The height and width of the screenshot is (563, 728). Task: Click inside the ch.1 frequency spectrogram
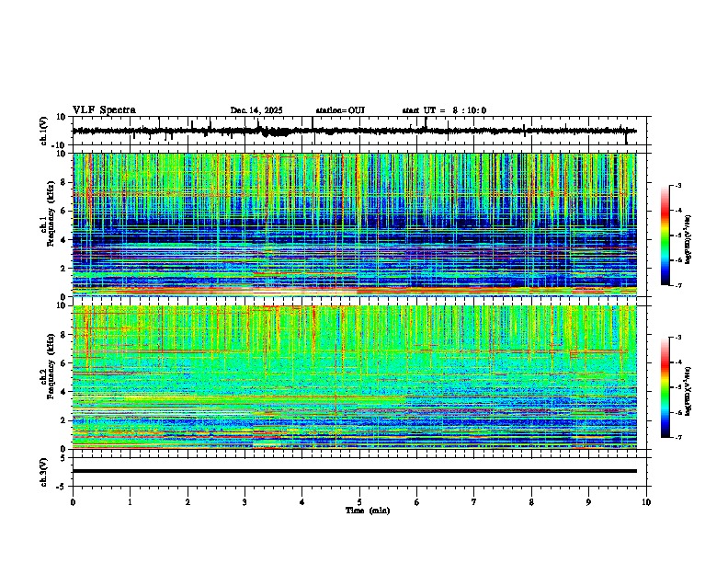354,224
